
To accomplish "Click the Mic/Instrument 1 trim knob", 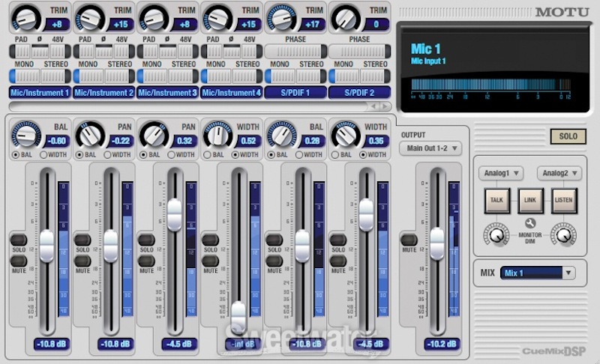I will tap(26, 18).
